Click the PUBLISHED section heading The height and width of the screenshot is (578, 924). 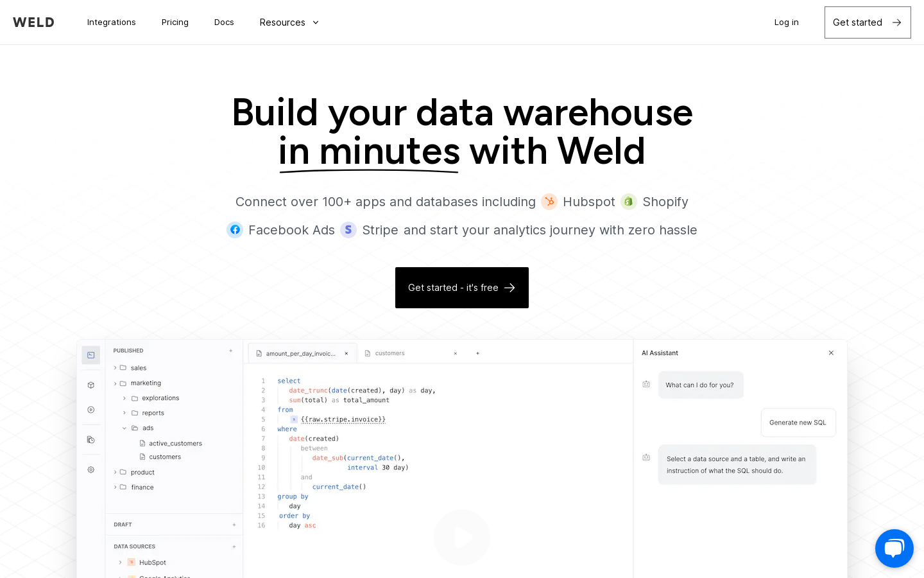click(x=128, y=351)
